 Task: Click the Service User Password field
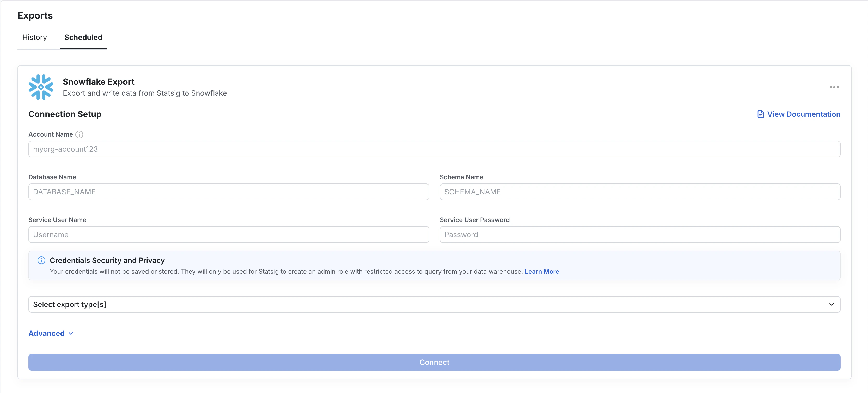point(640,234)
